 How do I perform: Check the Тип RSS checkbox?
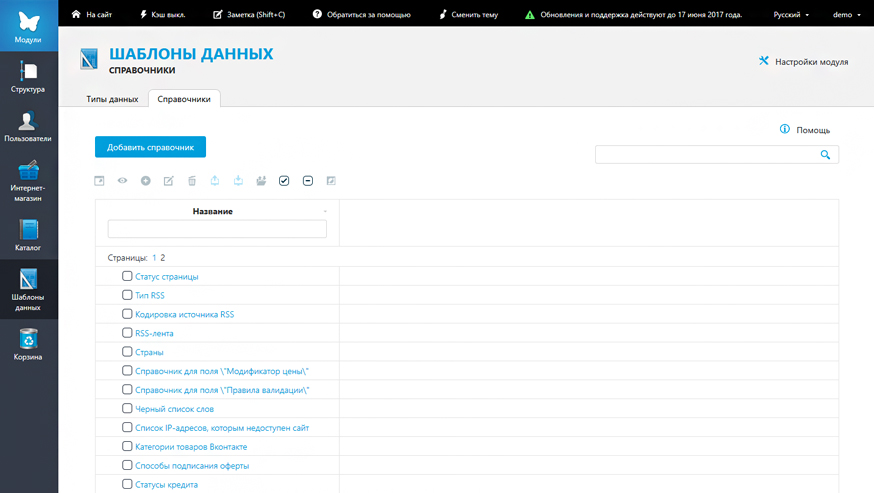tap(127, 295)
